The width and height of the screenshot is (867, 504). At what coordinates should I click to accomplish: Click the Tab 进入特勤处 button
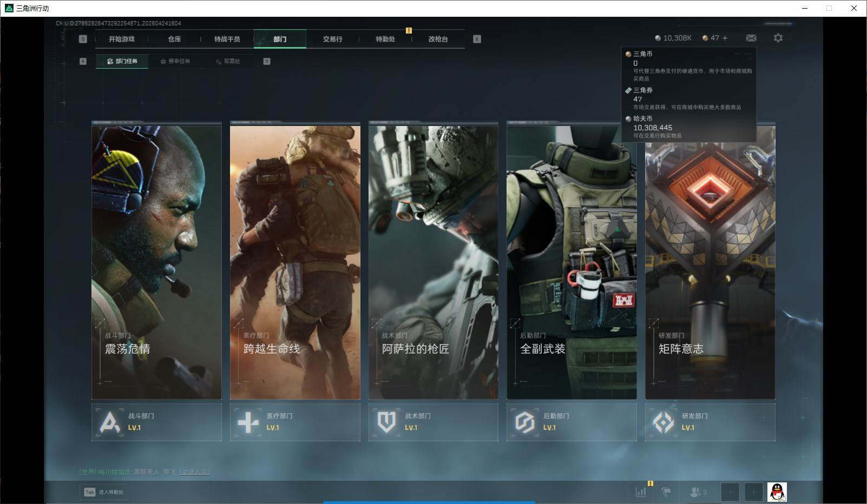point(104,492)
